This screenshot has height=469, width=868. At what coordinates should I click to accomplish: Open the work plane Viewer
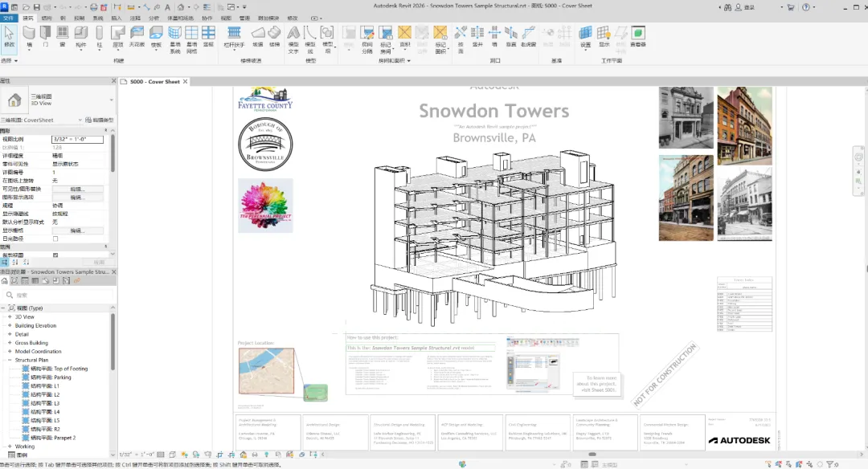tap(637, 36)
